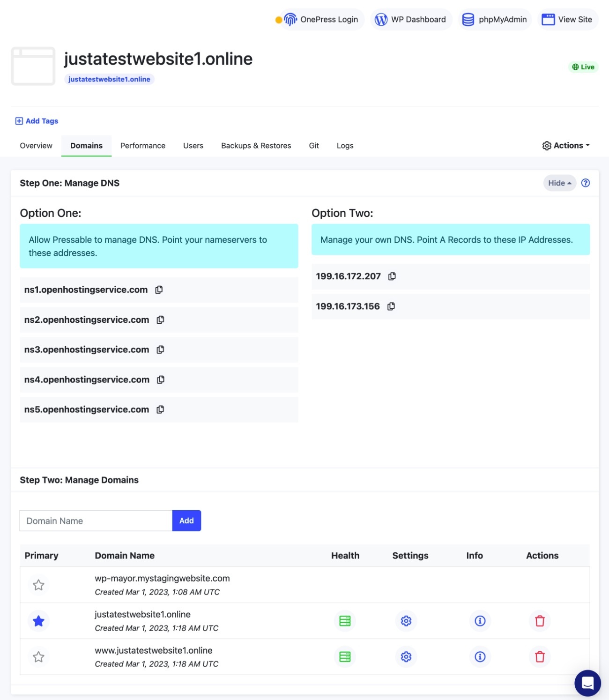609x700 pixels.
Task: Click the blue Add domain button
Action: pos(186,521)
